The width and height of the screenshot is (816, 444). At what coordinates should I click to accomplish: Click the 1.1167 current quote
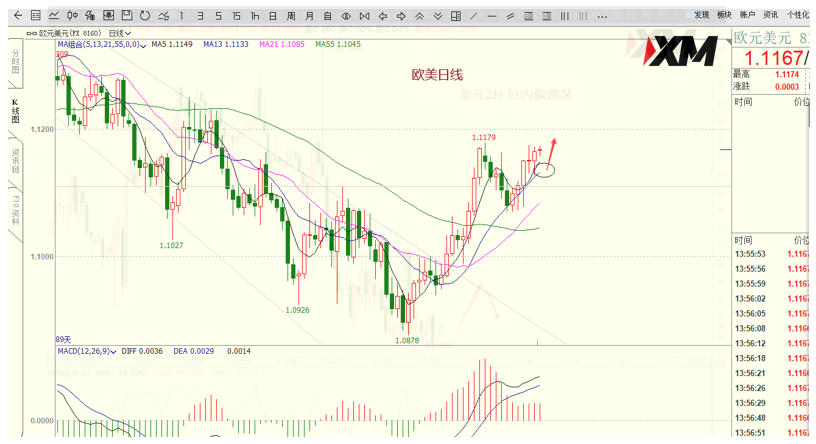774,58
